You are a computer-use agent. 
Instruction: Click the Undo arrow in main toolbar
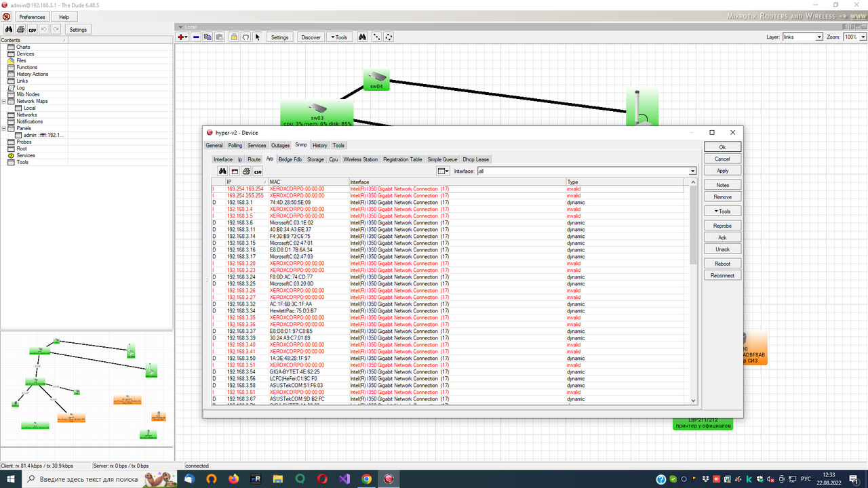click(44, 30)
